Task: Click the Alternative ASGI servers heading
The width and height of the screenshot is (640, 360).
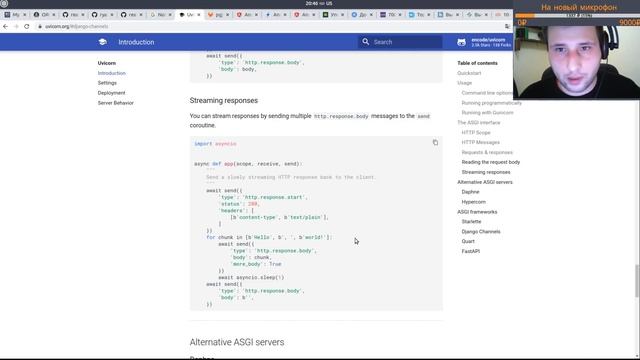Action: [x=237, y=342]
